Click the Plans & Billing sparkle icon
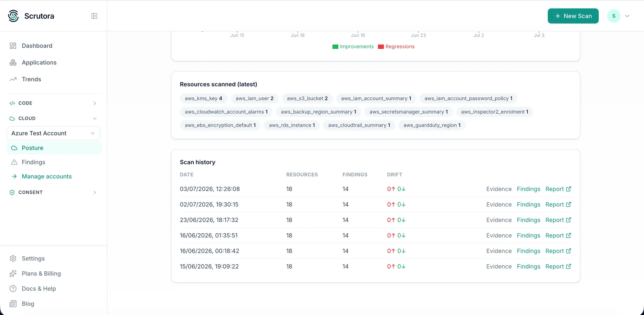Screen dimensions: 644x315 13,274
